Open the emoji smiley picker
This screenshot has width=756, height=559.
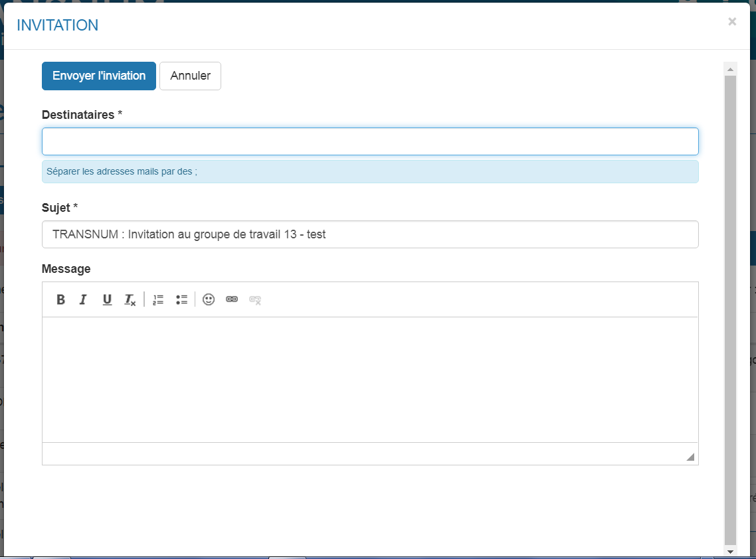(x=209, y=299)
